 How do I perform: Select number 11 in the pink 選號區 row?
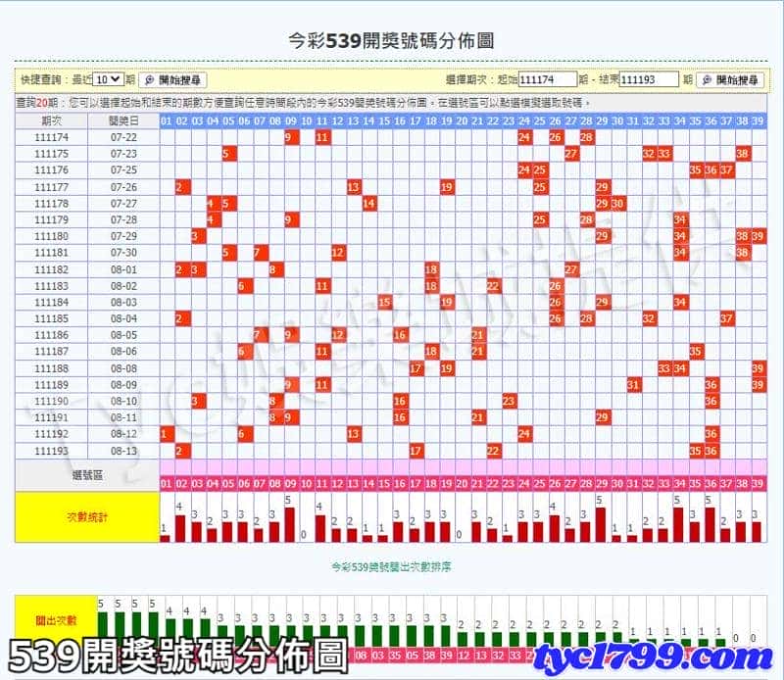[x=321, y=483]
